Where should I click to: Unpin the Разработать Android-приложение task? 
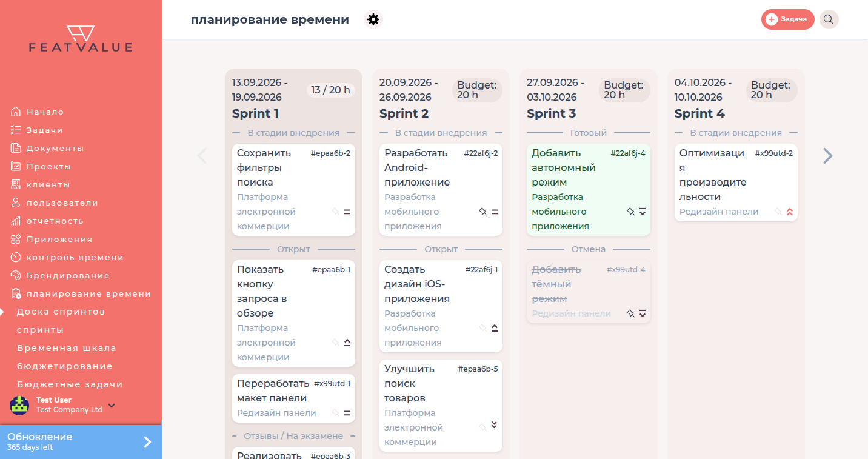pos(483,212)
